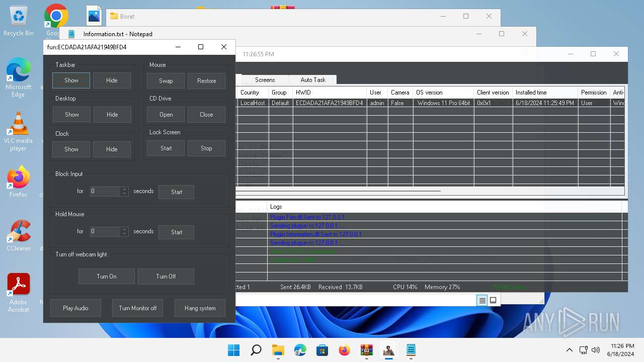Open Firefox from taskbar
This screenshot has height=362, width=644.
click(344, 350)
